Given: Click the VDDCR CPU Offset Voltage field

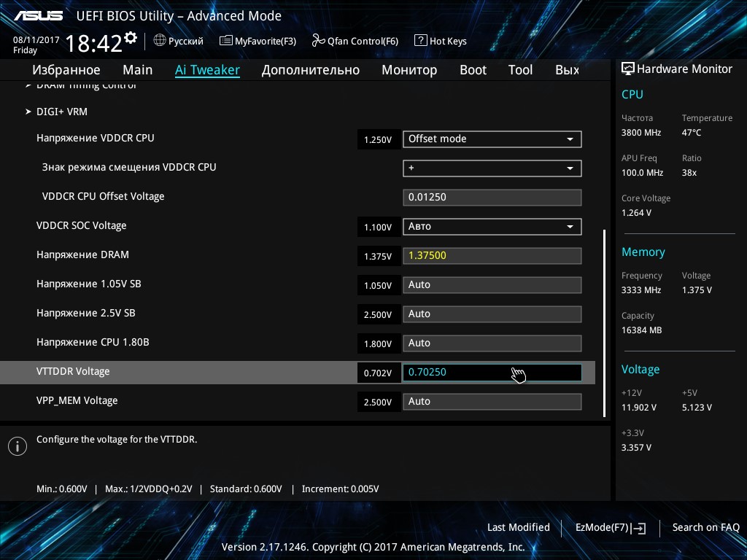Looking at the screenshot, I should (x=492, y=197).
